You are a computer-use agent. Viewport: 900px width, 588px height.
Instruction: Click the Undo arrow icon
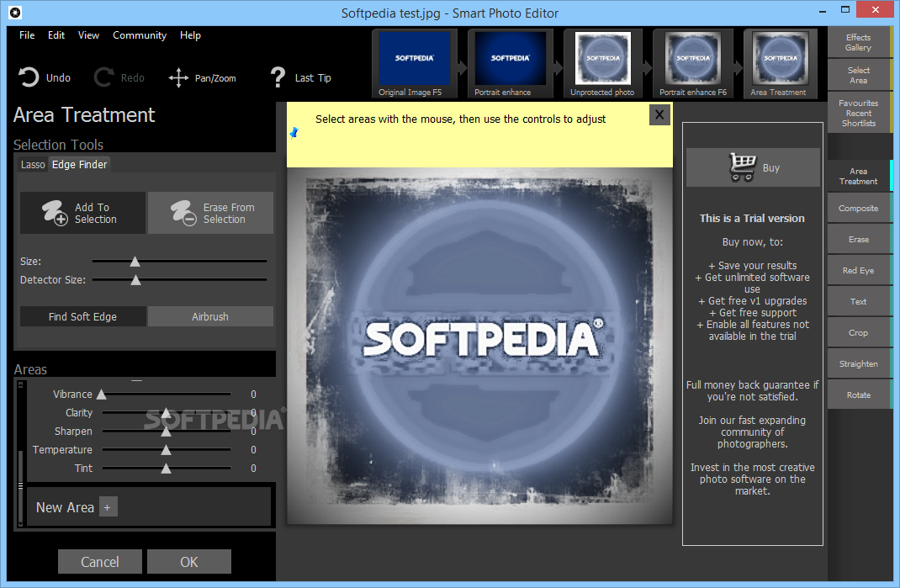[28, 77]
